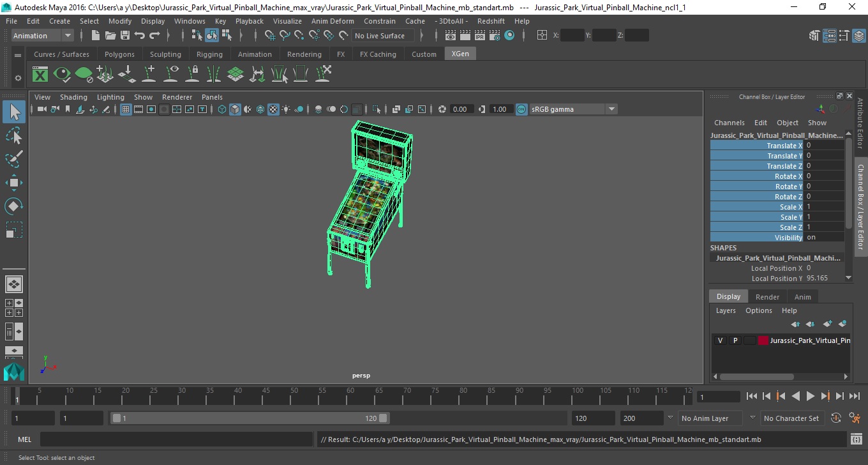Click the Save Scene disk icon
Image resolution: width=868 pixels, height=465 pixels.
pyautogui.click(x=125, y=36)
